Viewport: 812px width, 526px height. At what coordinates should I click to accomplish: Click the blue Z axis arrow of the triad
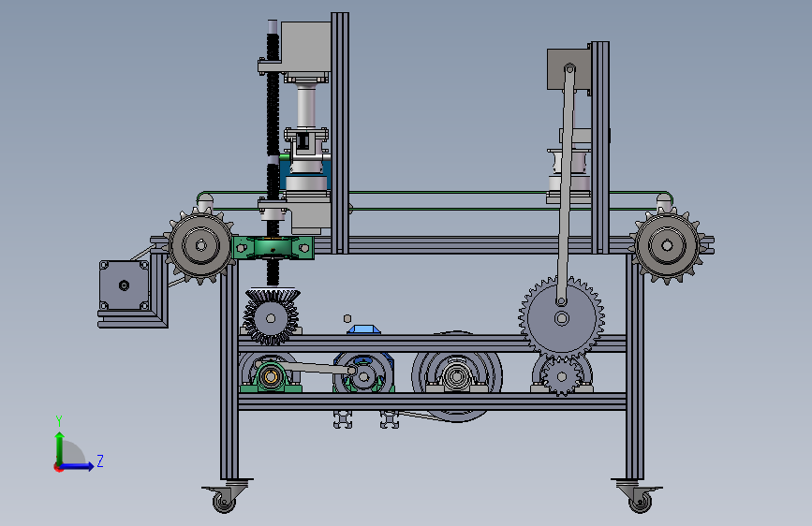78,466
